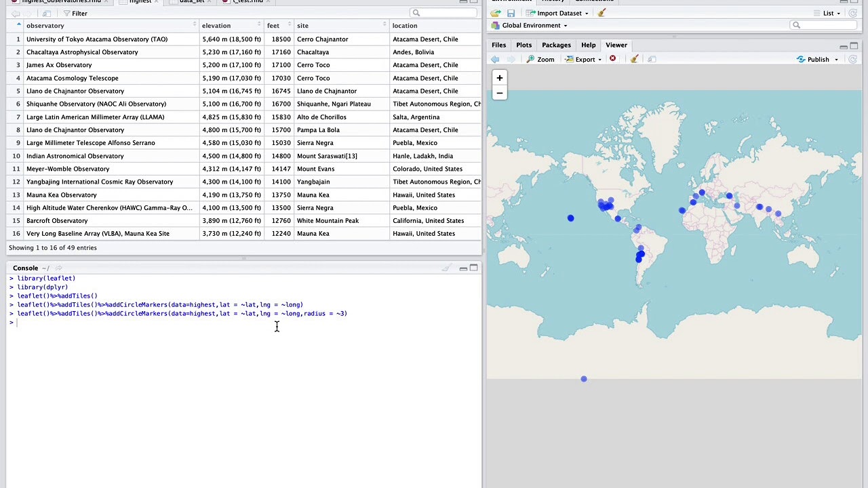The width and height of the screenshot is (868, 488).
Task: Clear all viewer items with the broom
Action: point(634,59)
